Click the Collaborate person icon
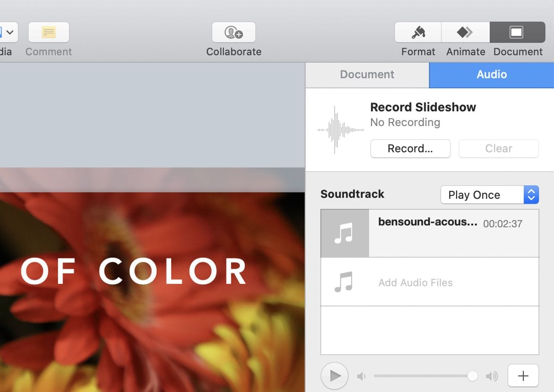Screen dimensions: 554x392 pos(234,32)
